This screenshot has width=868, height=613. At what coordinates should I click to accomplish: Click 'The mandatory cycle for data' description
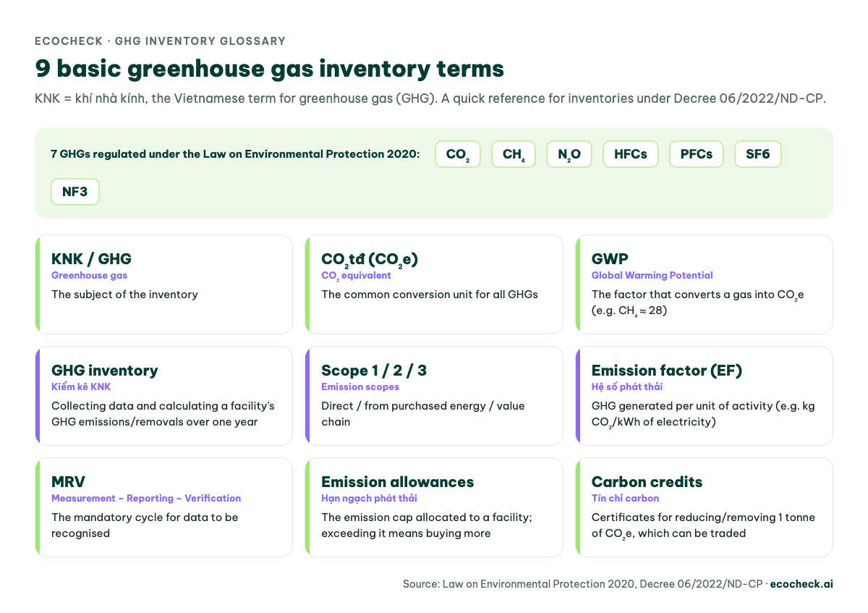point(145,525)
